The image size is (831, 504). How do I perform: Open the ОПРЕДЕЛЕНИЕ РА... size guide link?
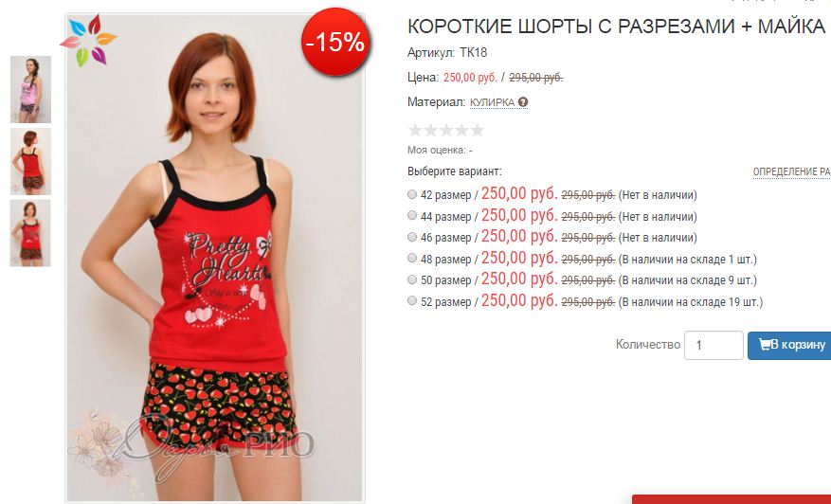[x=792, y=171]
